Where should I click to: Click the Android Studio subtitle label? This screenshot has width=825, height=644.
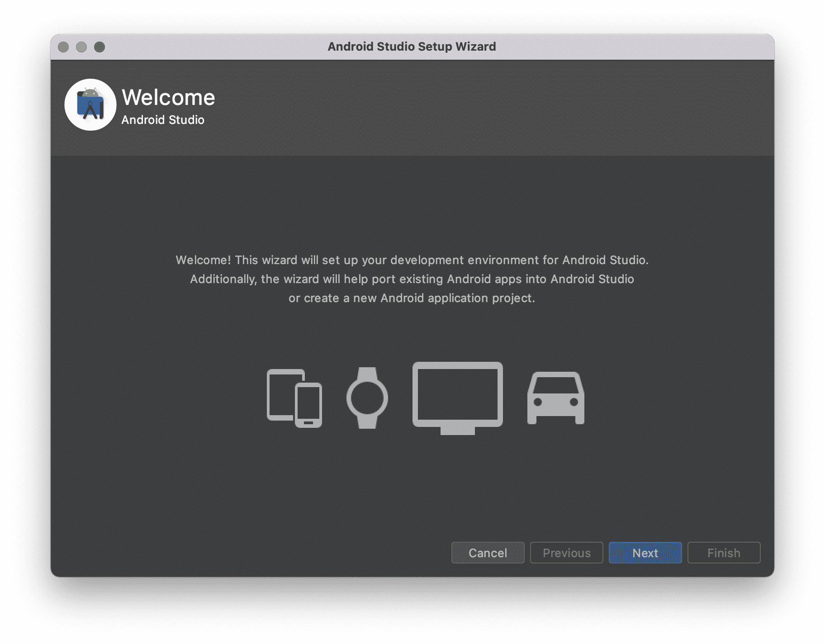(163, 120)
